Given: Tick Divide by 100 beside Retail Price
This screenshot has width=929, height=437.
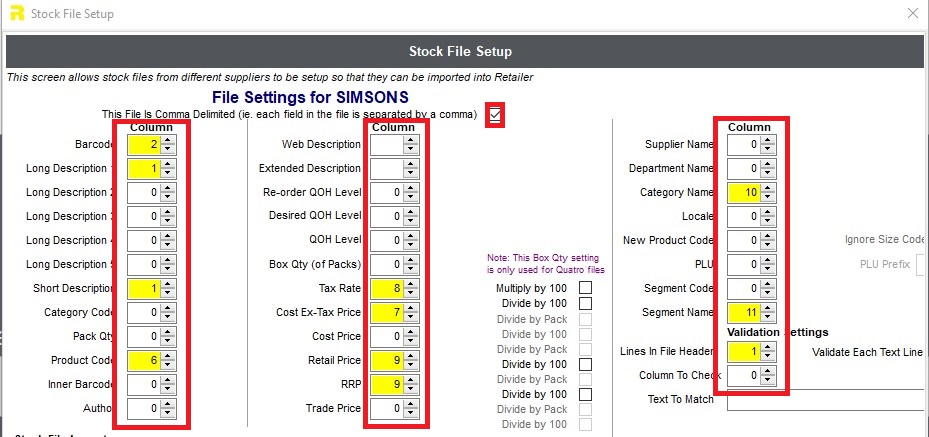Looking at the screenshot, I should click(x=585, y=364).
